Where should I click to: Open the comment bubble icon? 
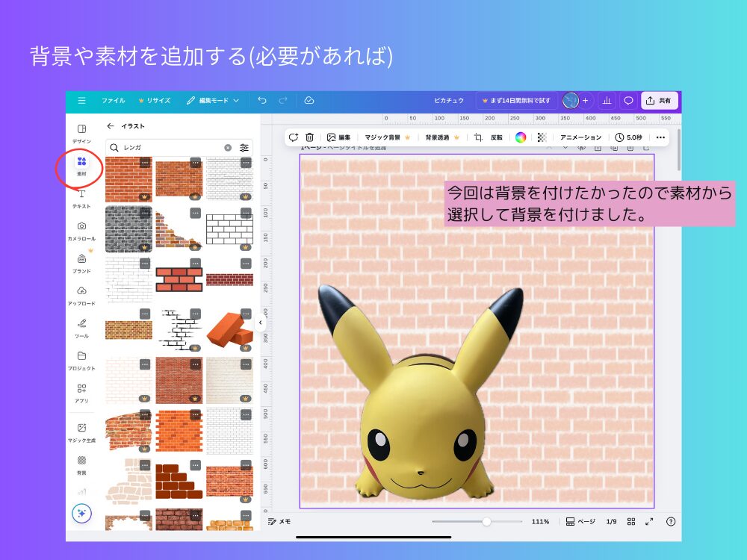(x=628, y=100)
